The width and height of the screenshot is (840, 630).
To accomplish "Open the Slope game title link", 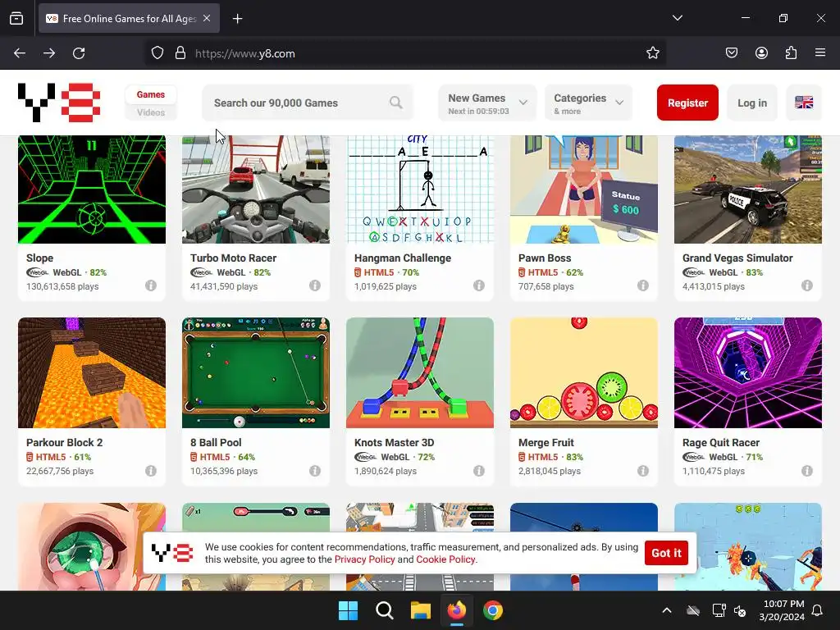I will point(39,258).
